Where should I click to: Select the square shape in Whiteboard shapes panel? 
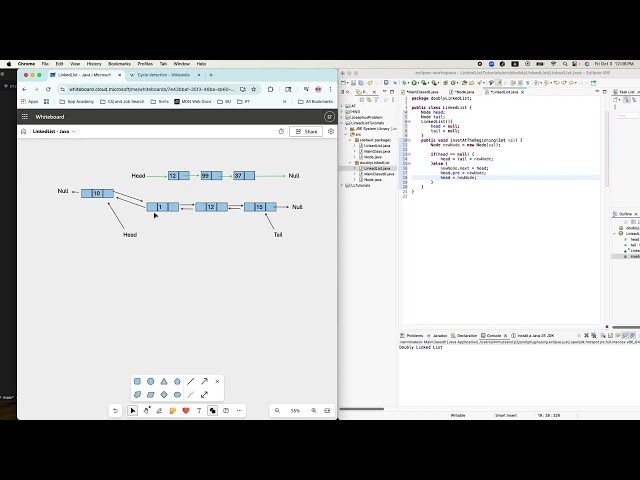pos(138,381)
